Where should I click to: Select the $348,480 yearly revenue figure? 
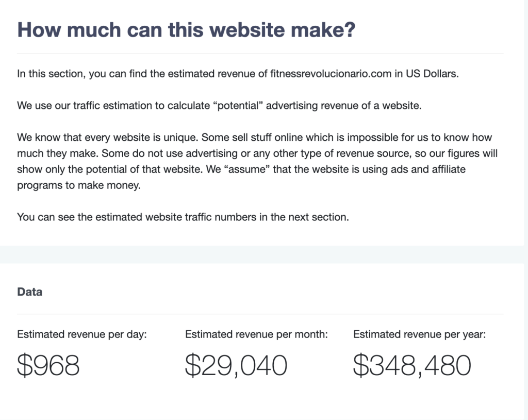pyautogui.click(x=412, y=365)
